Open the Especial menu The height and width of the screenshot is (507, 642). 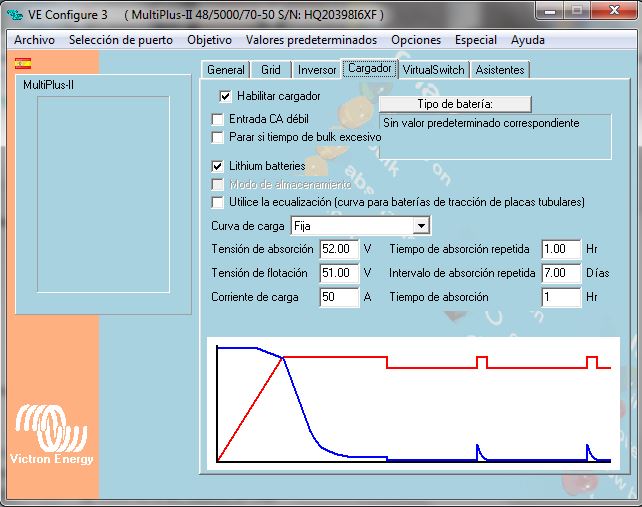476,40
